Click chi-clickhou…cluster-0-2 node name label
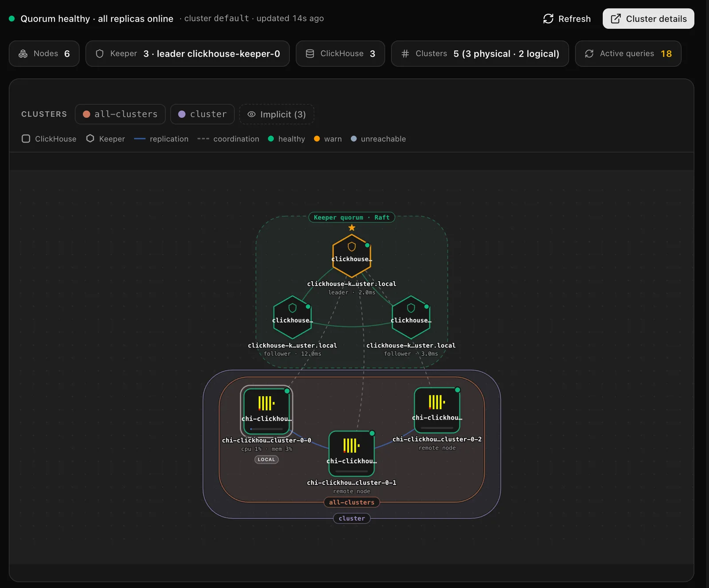 [x=437, y=439]
